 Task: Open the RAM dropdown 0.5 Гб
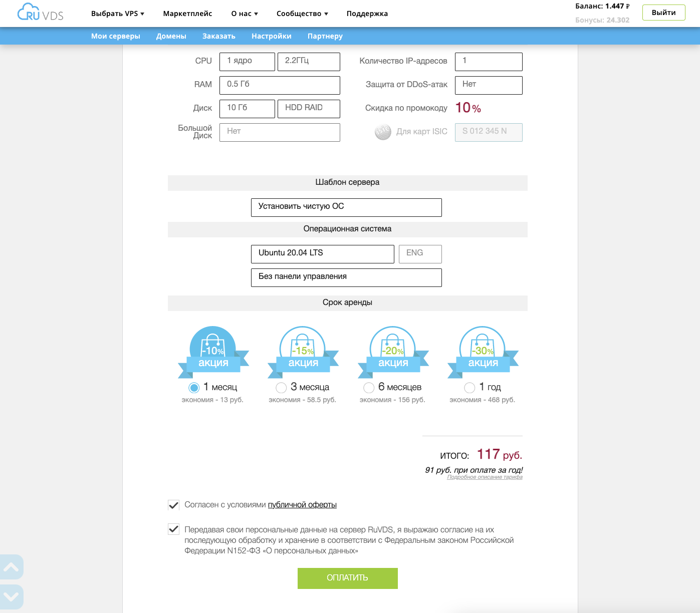coord(280,85)
